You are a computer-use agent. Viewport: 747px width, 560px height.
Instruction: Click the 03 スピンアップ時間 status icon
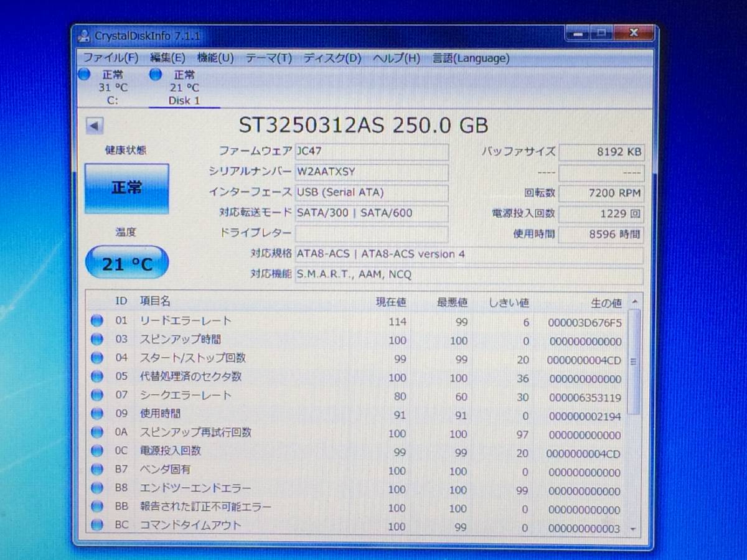(x=96, y=340)
